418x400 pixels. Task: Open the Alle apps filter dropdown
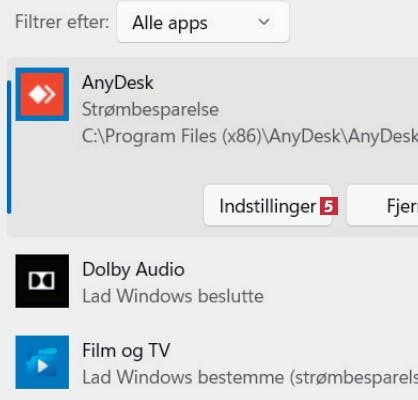(203, 22)
